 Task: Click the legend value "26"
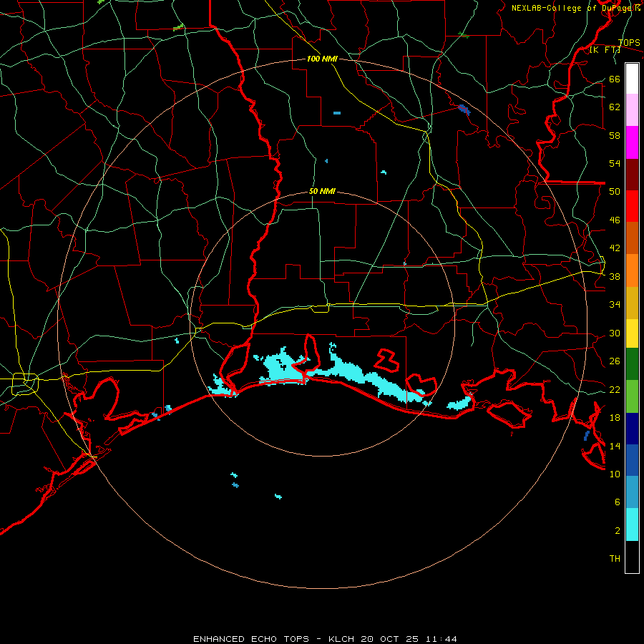pos(615,361)
